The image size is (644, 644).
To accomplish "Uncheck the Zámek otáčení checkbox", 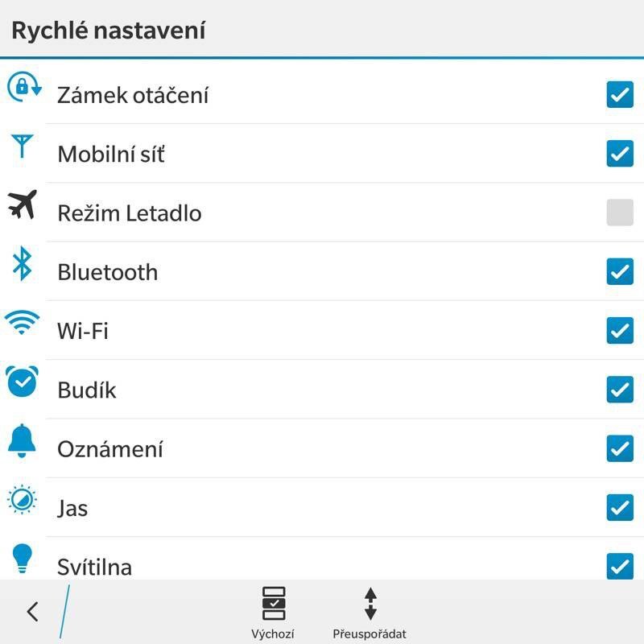I will (620, 95).
